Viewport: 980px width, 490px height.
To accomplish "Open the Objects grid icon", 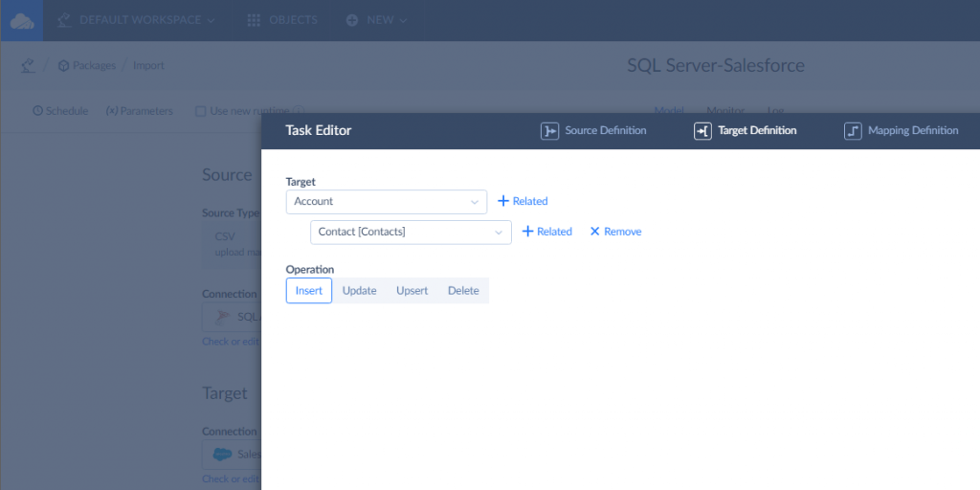I will (253, 20).
